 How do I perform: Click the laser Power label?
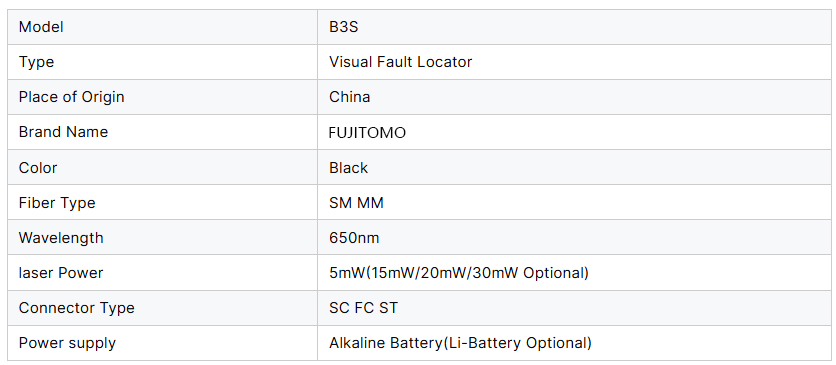[61, 273]
